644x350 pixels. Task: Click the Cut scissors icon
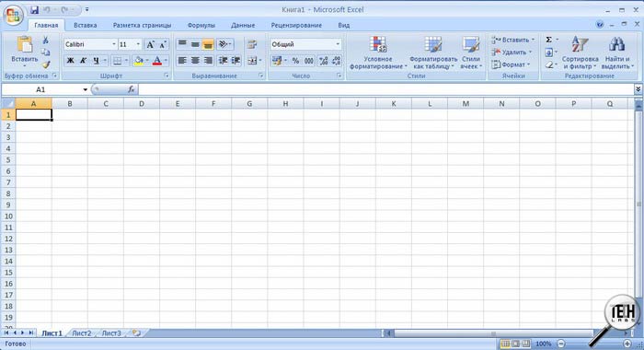(46, 41)
